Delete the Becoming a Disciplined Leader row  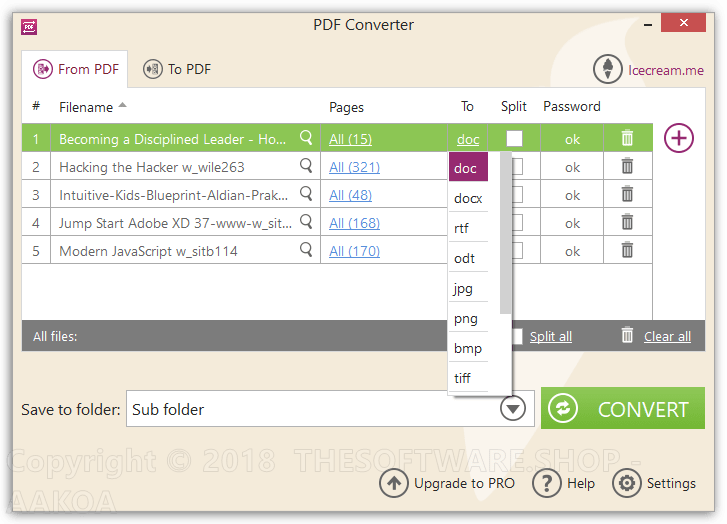click(627, 138)
